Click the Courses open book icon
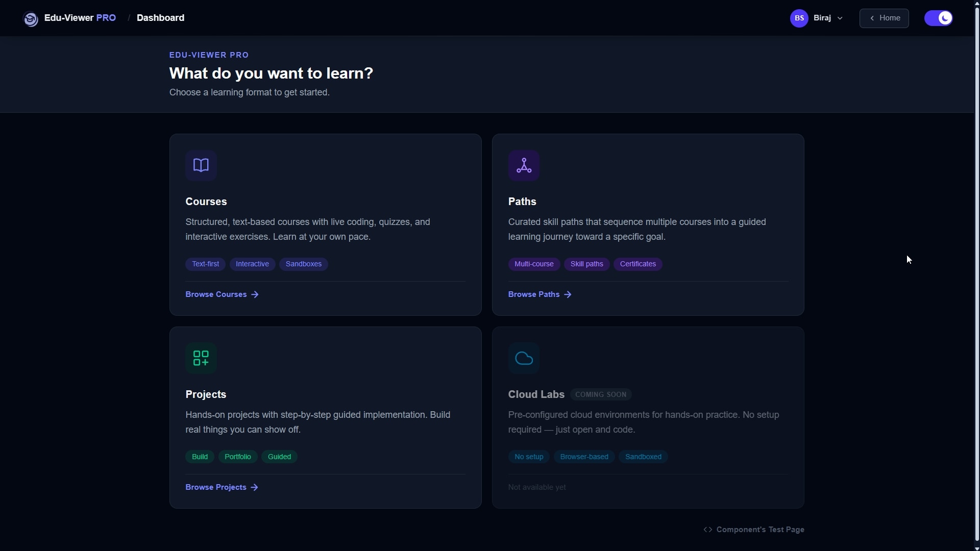Image resolution: width=980 pixels, height=551 pixels. click(201, 165)
